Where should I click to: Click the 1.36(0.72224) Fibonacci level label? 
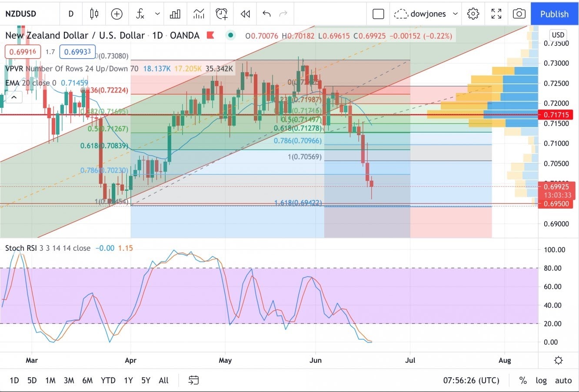(104, 90)
